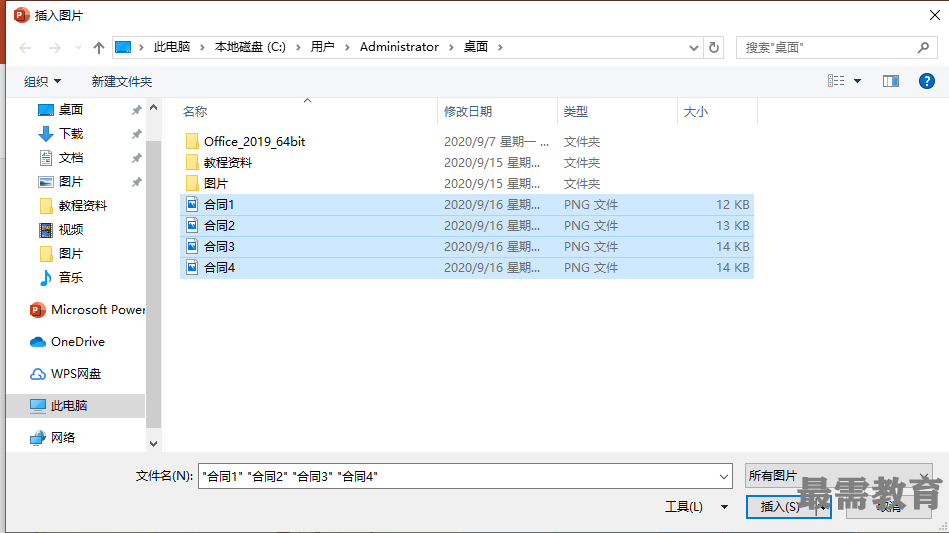949x533 pixels.
Task: Expand address bar history dropdown
Action: [x=694, y=48]
